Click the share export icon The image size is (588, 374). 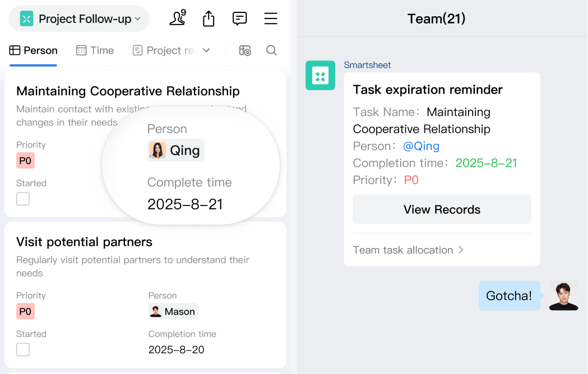tap(209, 18)
